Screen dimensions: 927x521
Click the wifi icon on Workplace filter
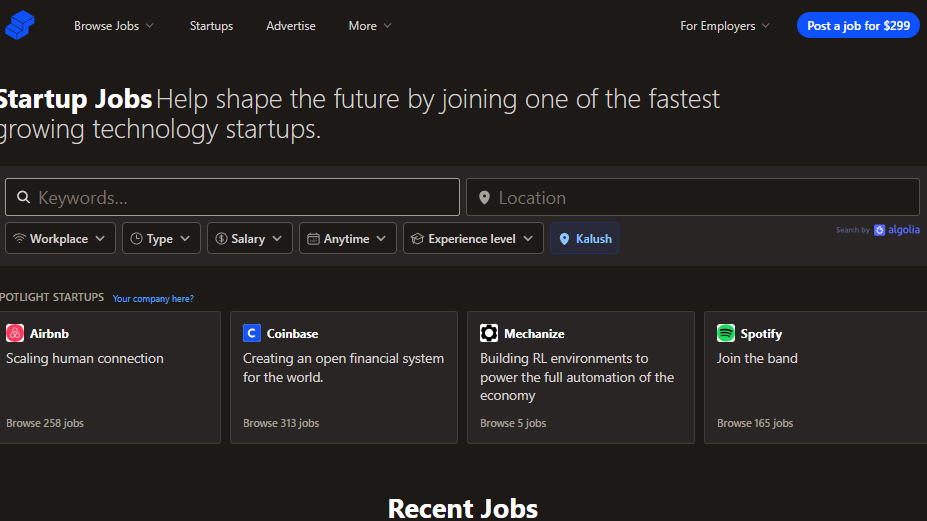[x=20, y=238]
